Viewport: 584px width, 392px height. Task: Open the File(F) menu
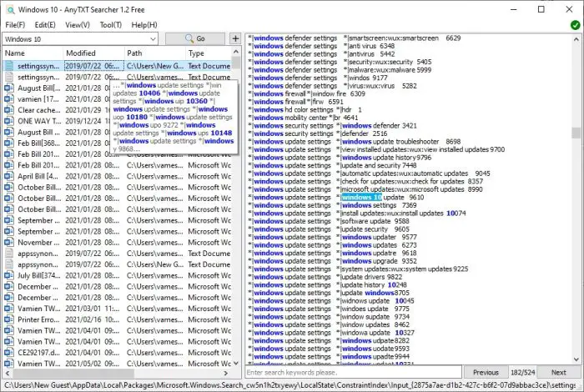(15, 25)
